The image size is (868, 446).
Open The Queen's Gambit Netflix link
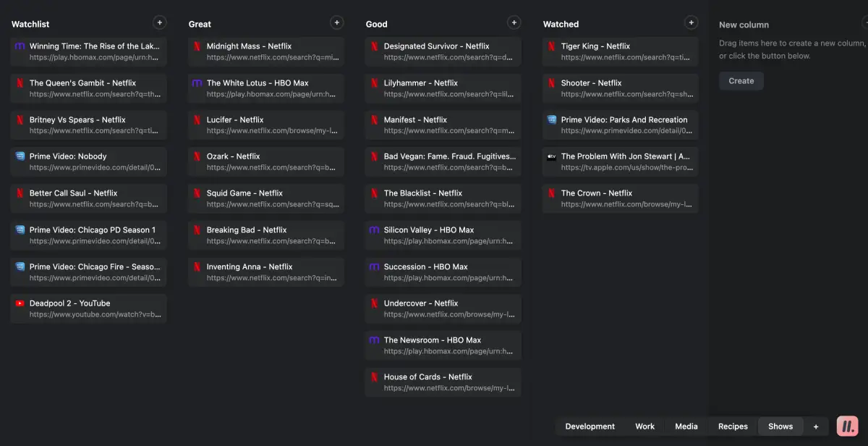(x=89, y=88)
